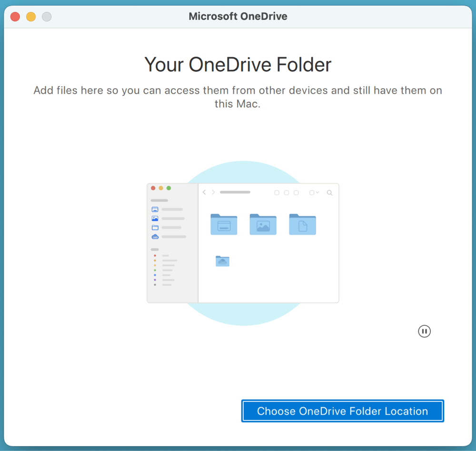Viewport: 476px width, 451px height.
Task: Click the purple tag dot in illustrated sidebar
Action: coord(155,280)
